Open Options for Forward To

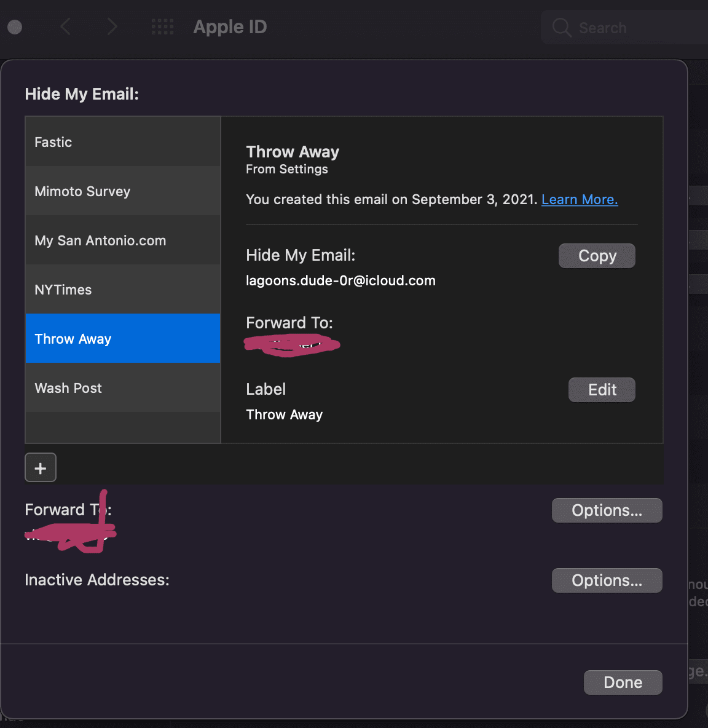607,510
